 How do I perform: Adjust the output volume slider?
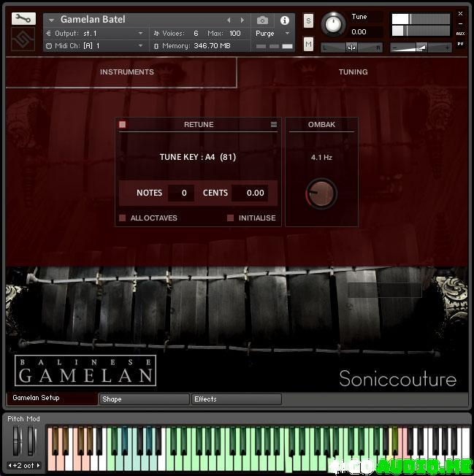pyautogui.click(x=421, y=47)
